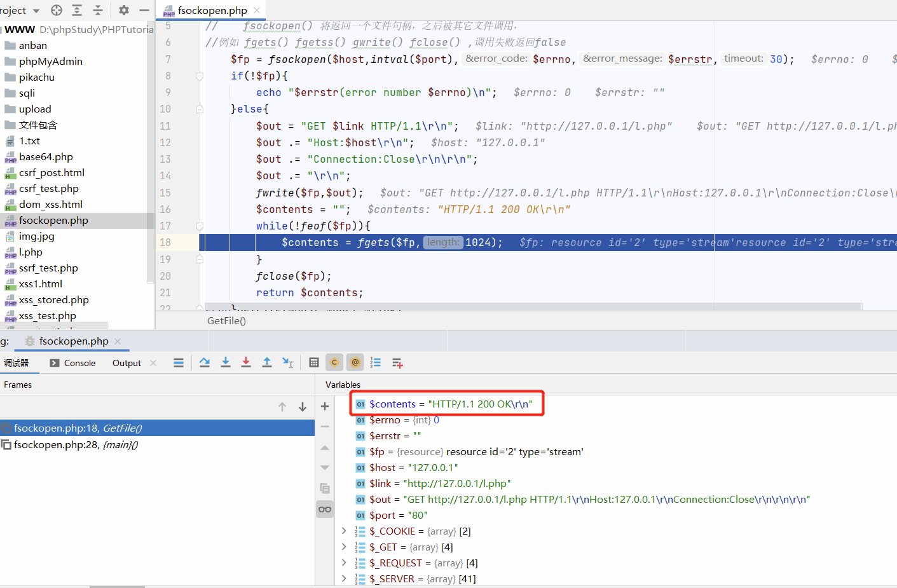Switch to the Console tab
The height and width of the screenshot is (588, 897).
(72, 363)
